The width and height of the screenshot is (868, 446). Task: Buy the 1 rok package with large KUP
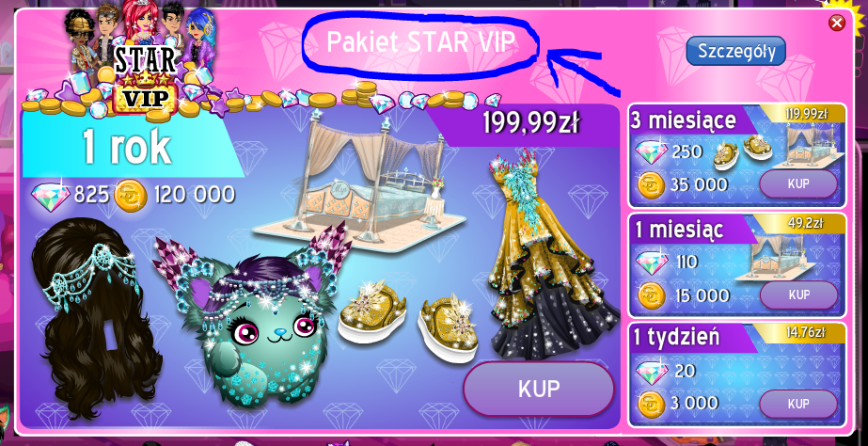coord(539,389)
